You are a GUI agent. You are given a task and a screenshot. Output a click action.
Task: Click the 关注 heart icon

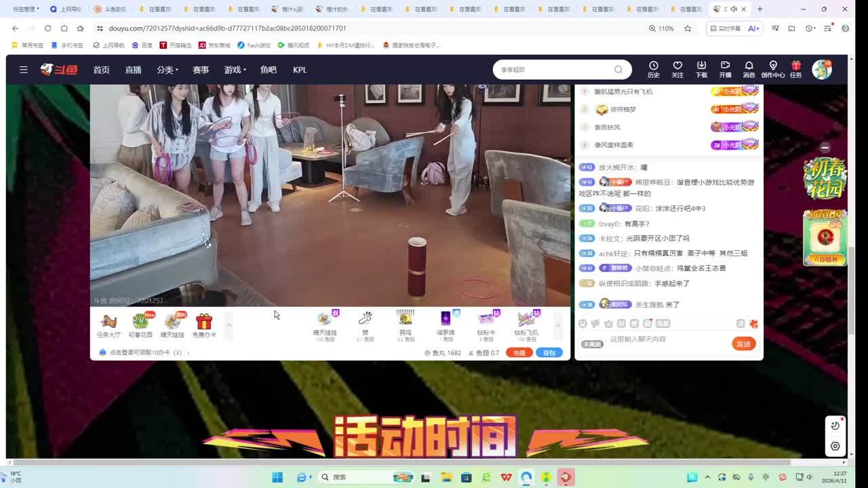677,69
